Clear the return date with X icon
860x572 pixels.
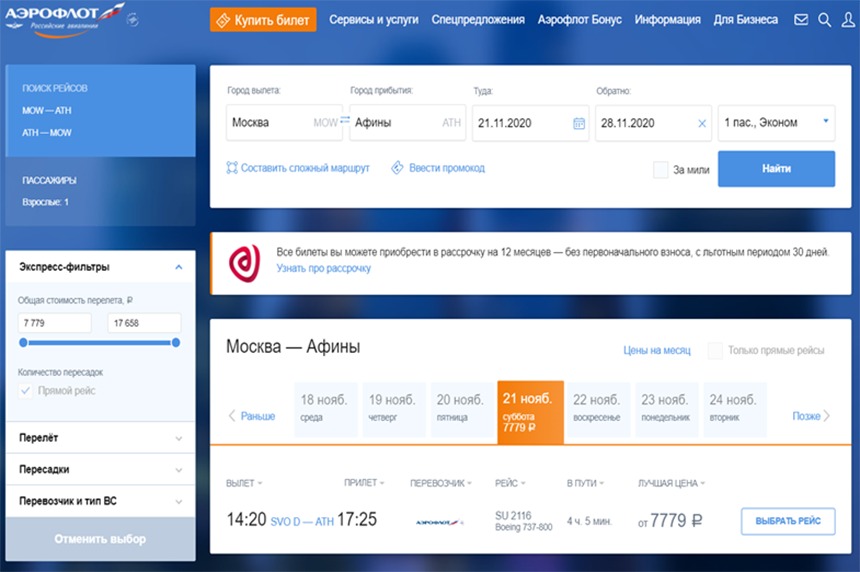pos(701,124)
